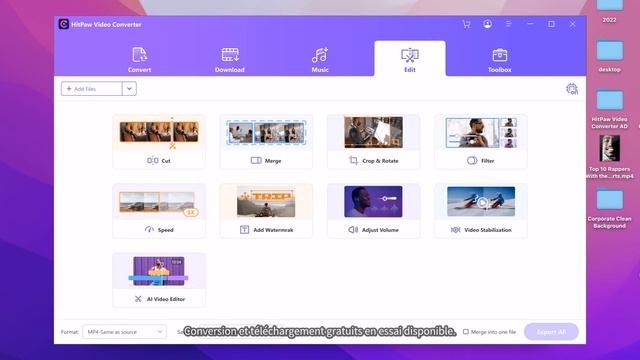This screenshot has height=360, width=640.
Task: Open the shopping cart icon
Action: coord(466,24)
